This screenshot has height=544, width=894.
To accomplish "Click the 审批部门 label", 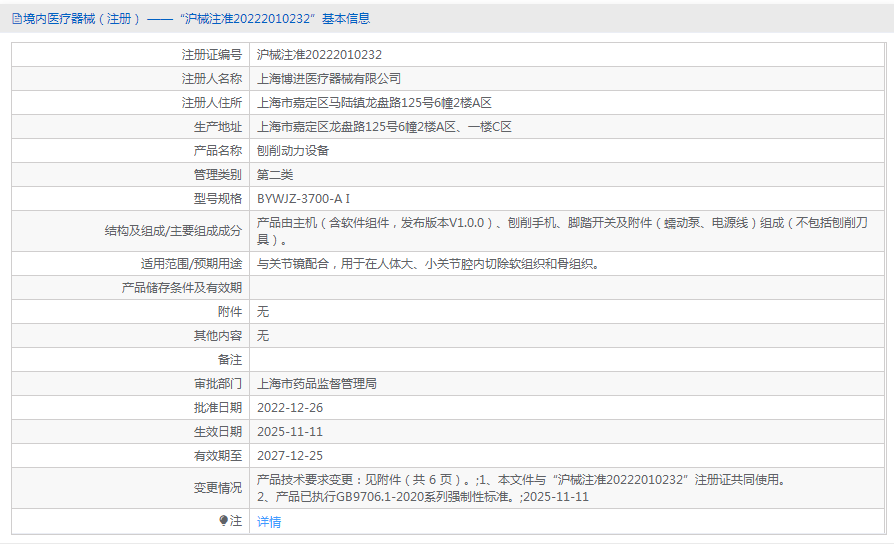I will pos(218,384).
